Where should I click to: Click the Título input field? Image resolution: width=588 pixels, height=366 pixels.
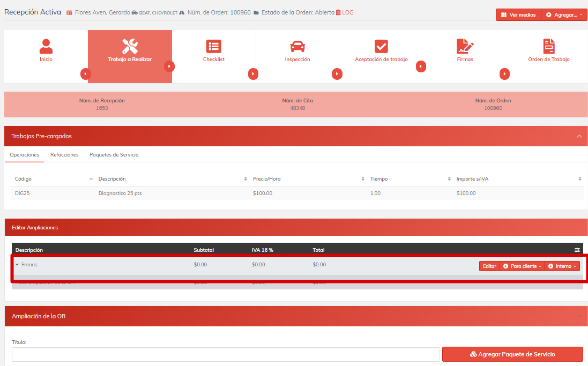click(226, 354)
